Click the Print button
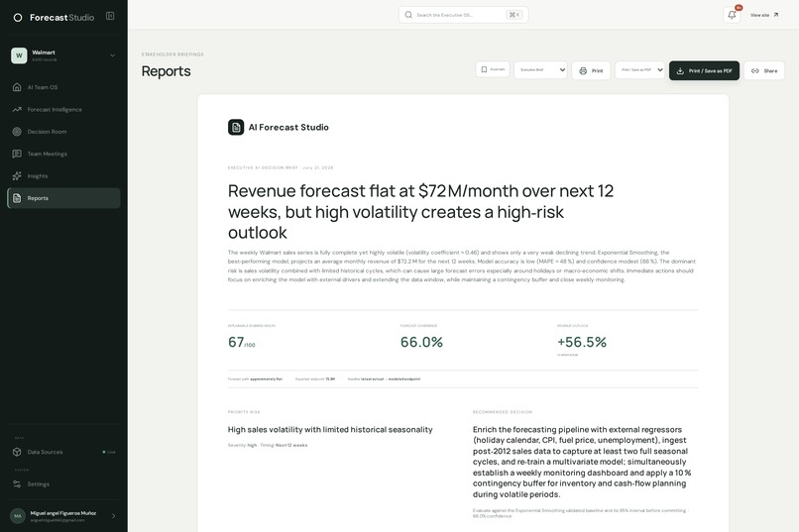 591,70
